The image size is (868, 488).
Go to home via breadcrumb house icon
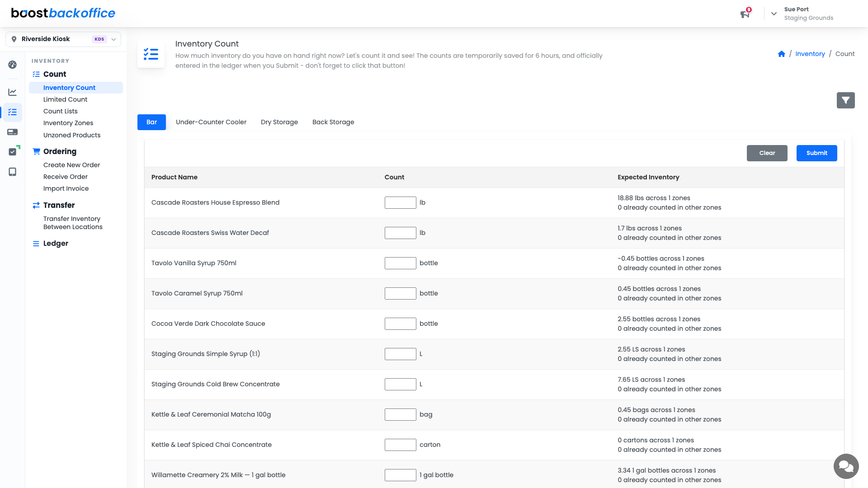click(x=781, y=54)
